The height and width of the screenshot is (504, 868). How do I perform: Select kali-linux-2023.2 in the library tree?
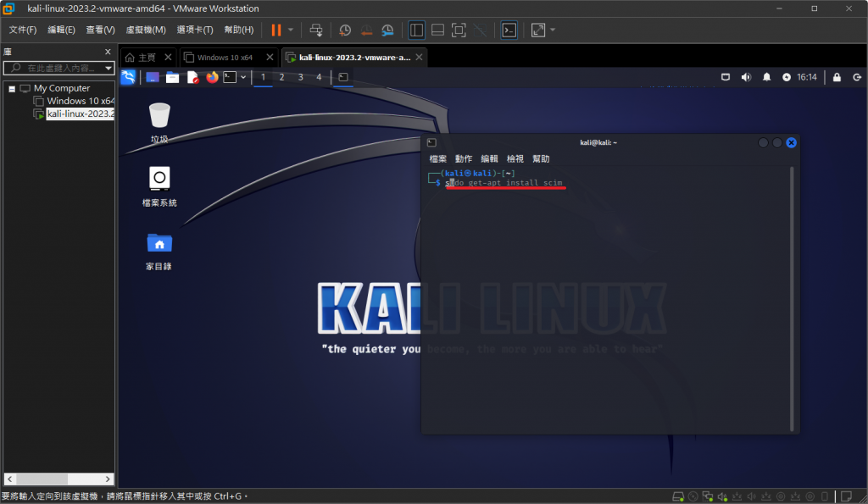click(81, 114)
